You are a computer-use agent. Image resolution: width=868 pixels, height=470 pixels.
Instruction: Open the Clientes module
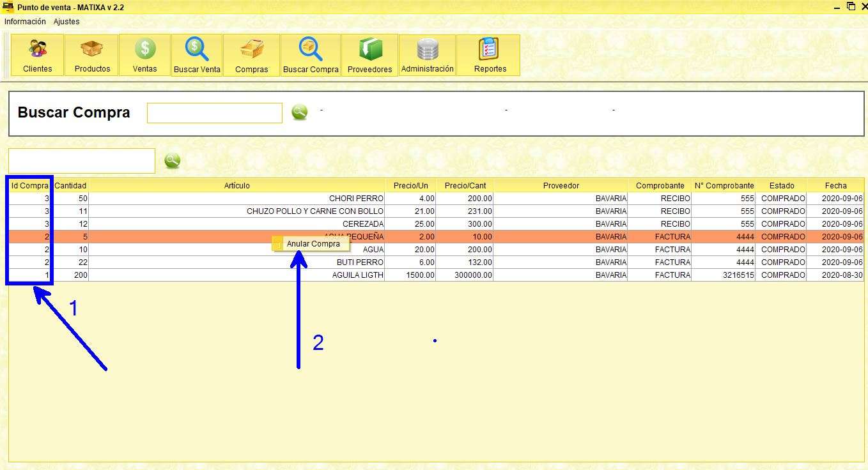pyautogui.click(x=36, y=54)
